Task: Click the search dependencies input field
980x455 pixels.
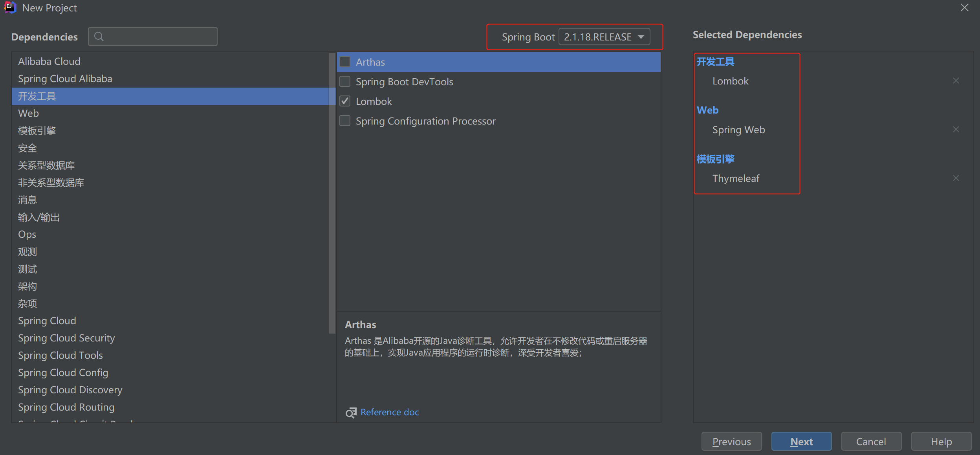Action: pyautogui.click(x=153, y=36)
